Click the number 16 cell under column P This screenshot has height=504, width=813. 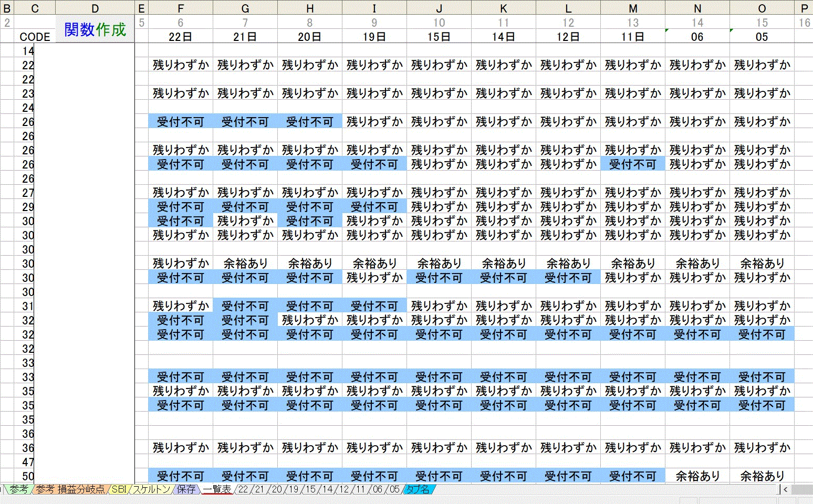[x=804, y=23]
